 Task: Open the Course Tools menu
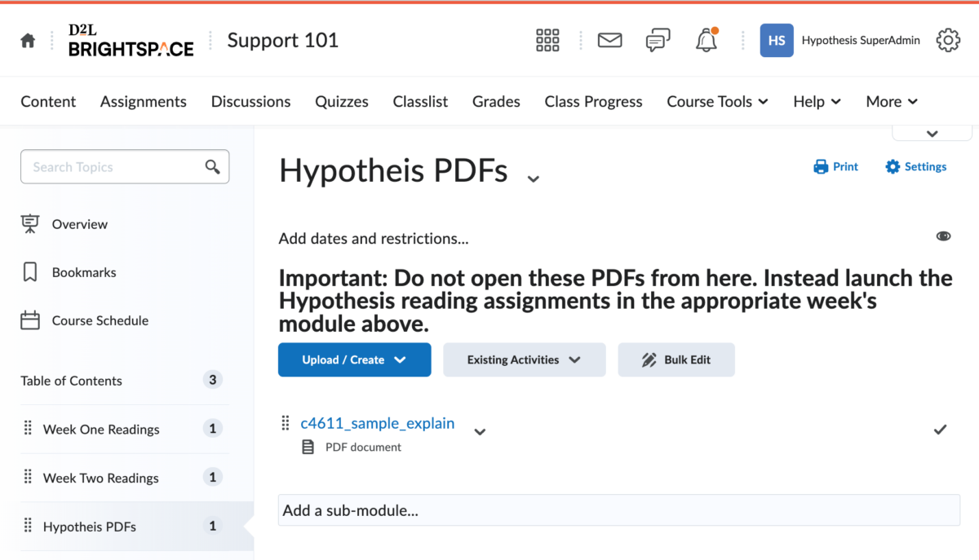coord(716,101)
